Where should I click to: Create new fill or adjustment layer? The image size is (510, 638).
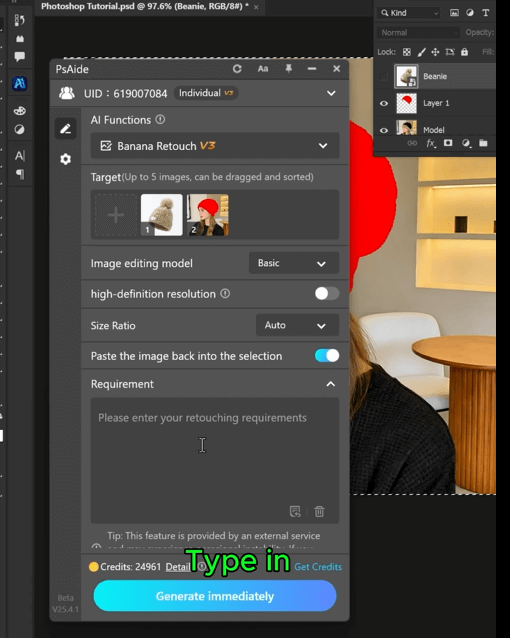pos(466,143)
